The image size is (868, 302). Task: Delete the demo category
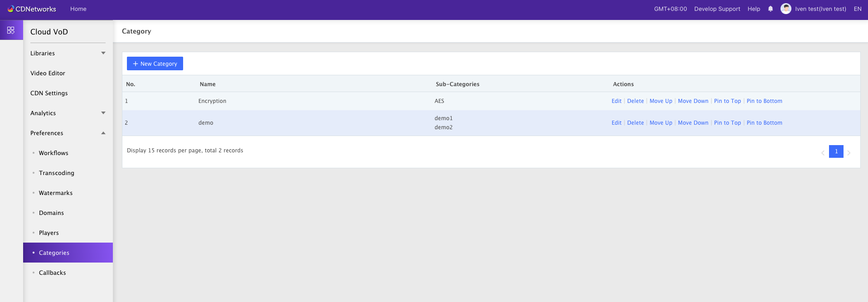635,123
